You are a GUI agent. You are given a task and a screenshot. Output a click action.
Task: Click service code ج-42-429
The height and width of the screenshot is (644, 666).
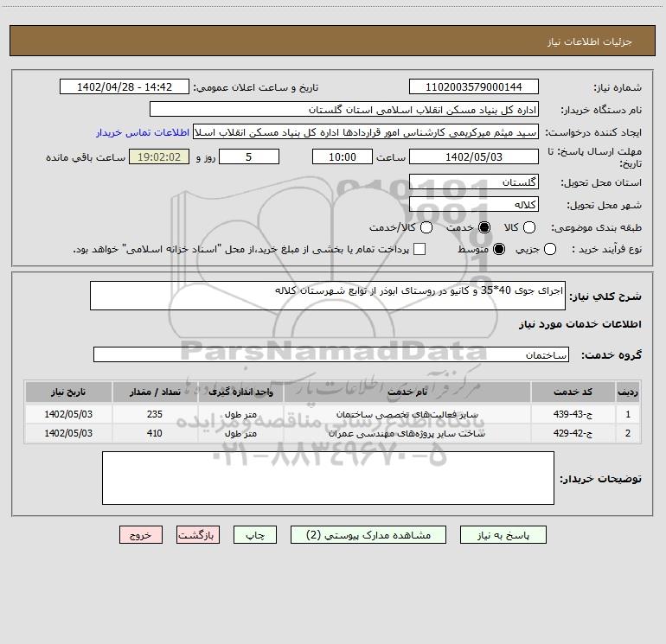573,433
